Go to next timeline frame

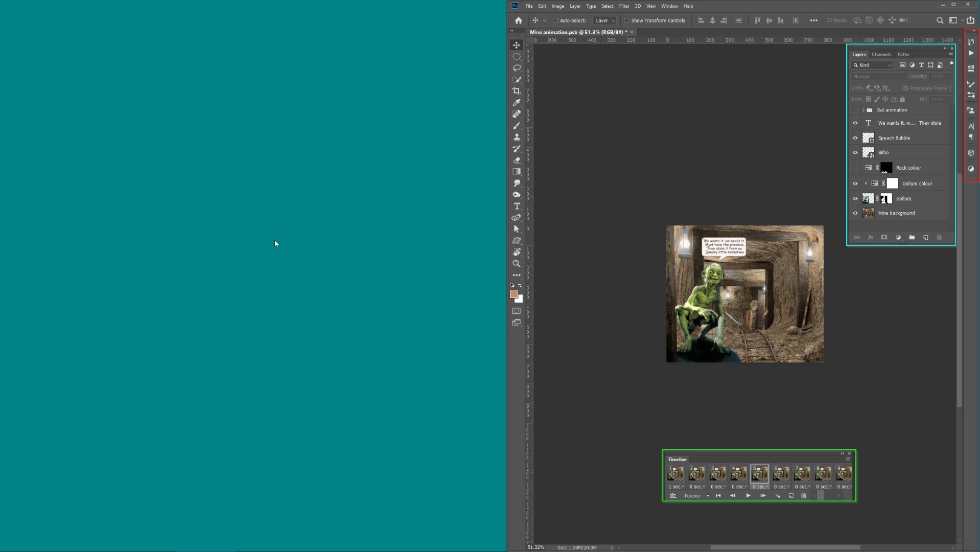coord(763,496)
